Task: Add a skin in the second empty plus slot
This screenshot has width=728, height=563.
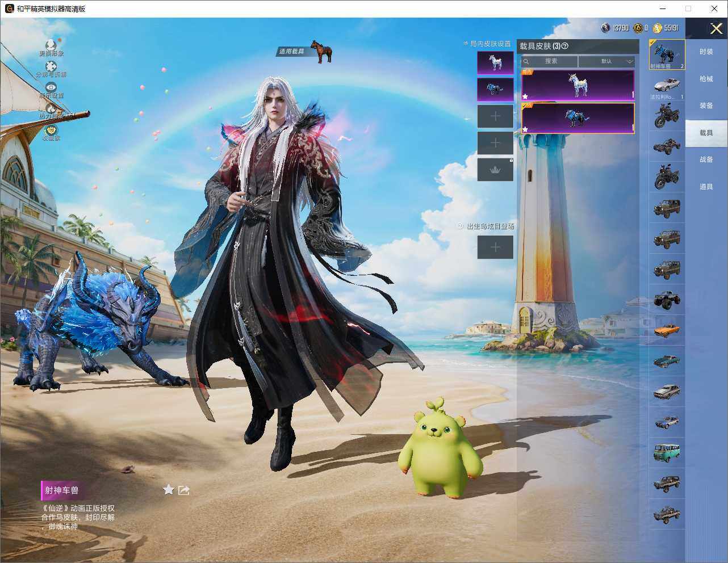Action: point(495,143)
